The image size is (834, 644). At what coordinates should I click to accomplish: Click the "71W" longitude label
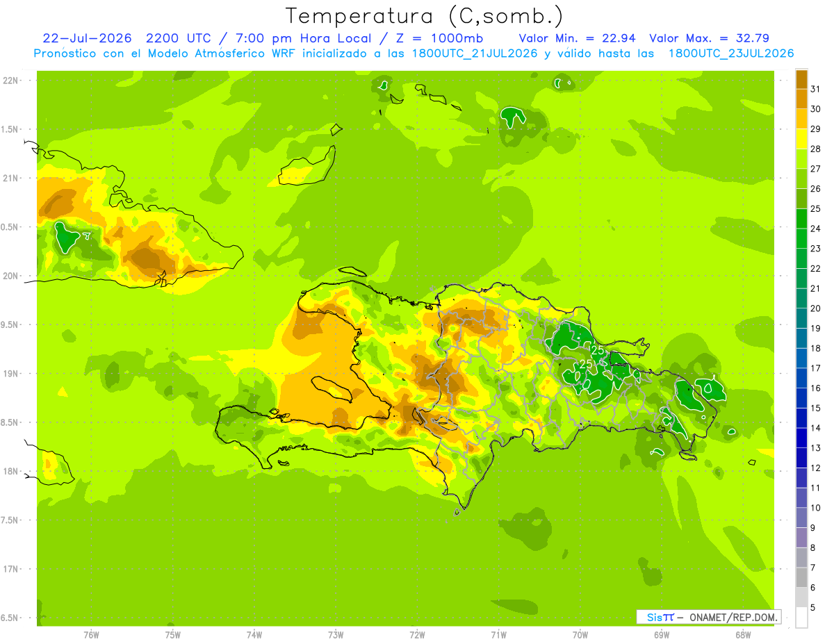498,634
